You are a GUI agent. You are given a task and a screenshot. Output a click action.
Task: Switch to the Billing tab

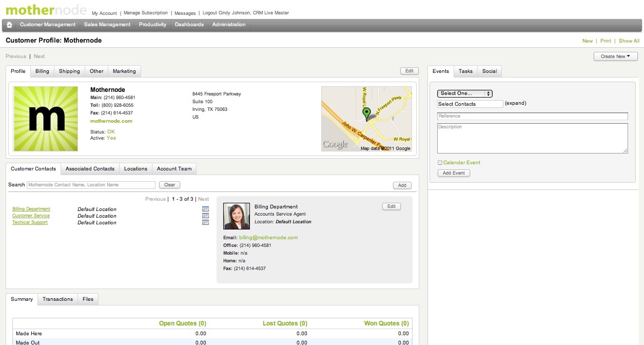(42, 71)
